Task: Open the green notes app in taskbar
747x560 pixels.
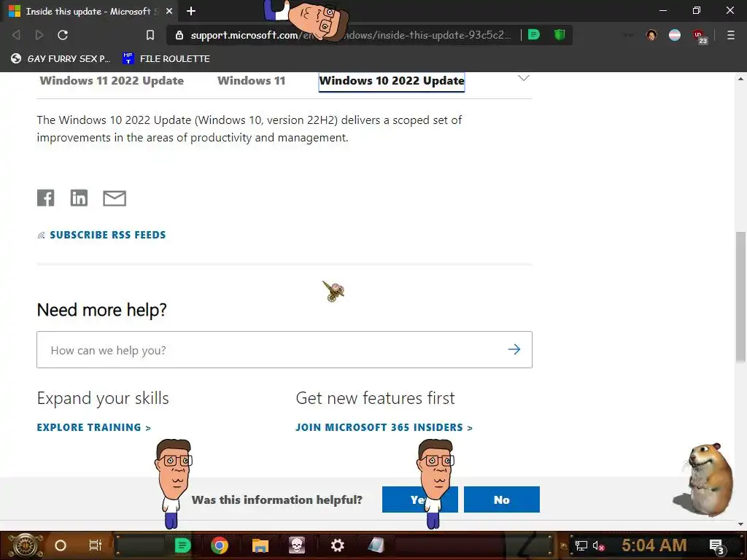Action: (182, 545)
